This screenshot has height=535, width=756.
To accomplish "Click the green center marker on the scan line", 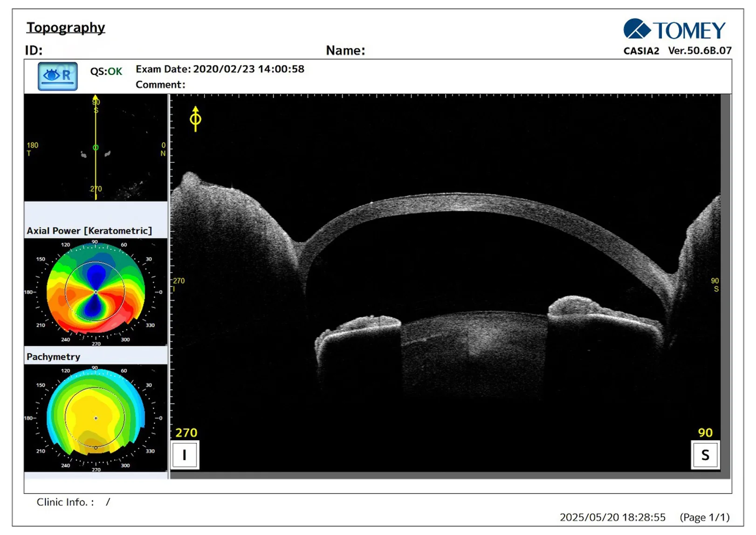I will 96,148.
